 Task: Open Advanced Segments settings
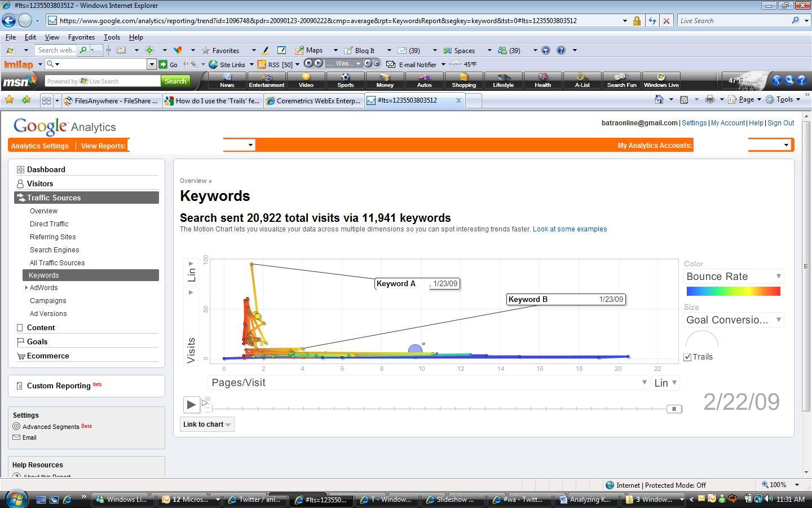(x=51, y=427)
